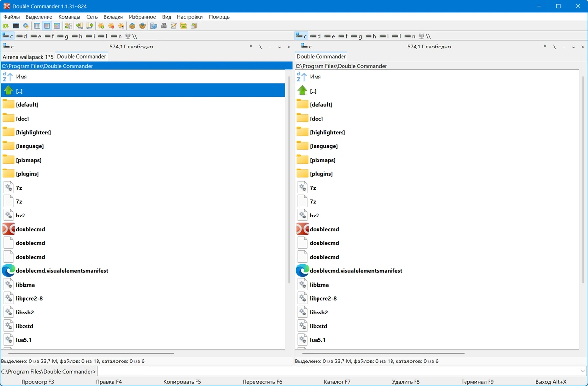The image size is (588, 386).
Task: Select doublecmd.visualelementsmanifest in right panel
Action: tap(437, 270)
